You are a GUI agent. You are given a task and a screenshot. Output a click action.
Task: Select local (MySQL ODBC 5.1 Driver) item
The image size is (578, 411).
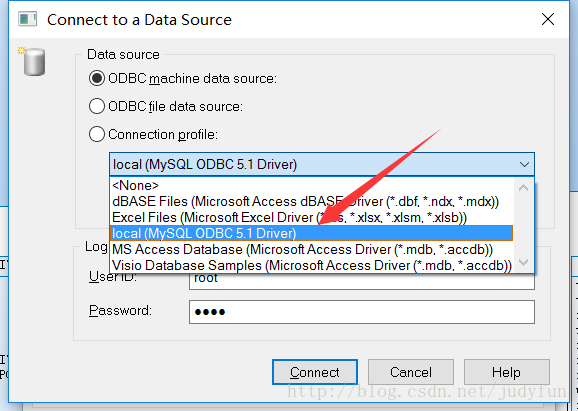(311, 233)
